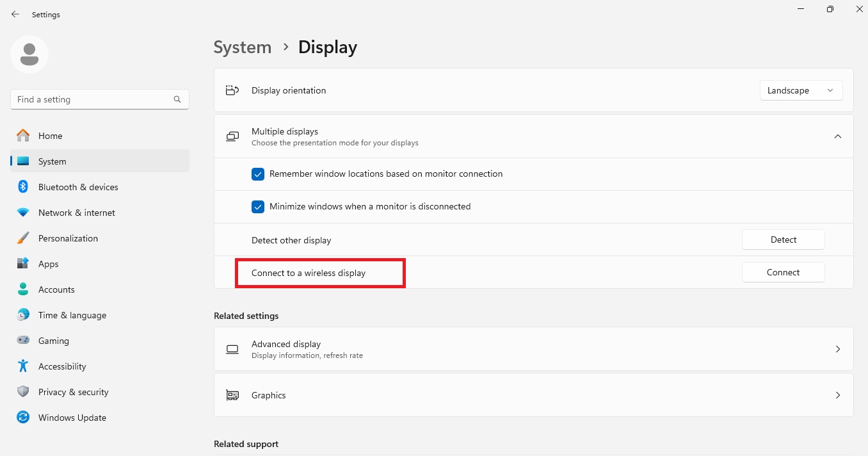868x456 pixels.
Task: Click the search magnifier icon
Action: 177,99
